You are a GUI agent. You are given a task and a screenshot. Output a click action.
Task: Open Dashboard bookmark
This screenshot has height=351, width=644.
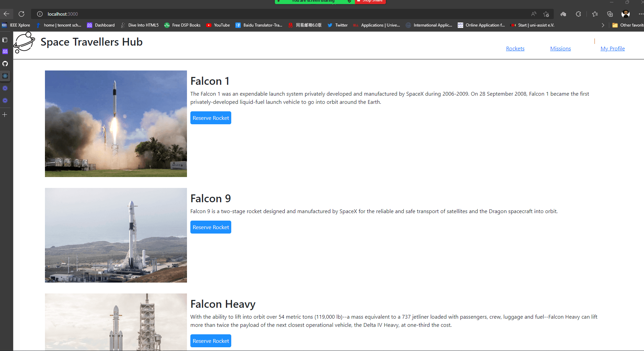point(101,25)
